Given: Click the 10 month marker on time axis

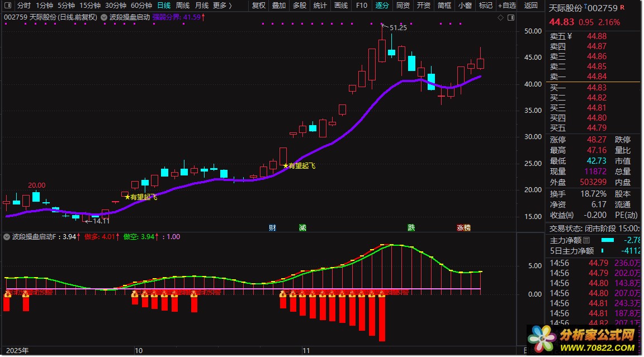Looking at the screenshot, I should click(139, 351).
